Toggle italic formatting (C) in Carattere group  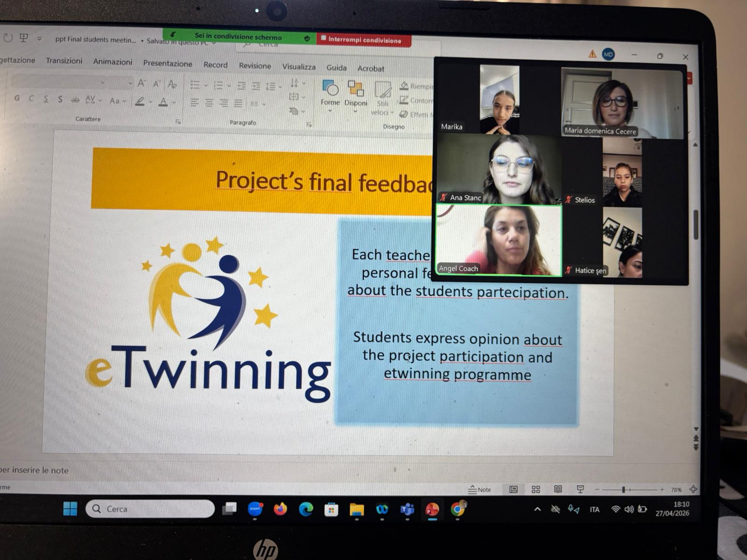tap(31, 98)
